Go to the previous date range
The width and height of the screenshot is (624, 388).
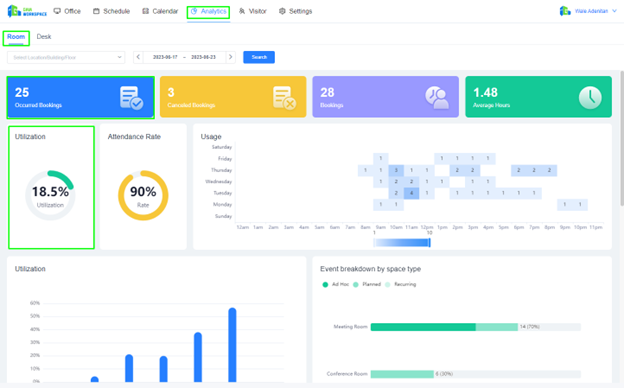pyautogui.click(x=138, y=57)
